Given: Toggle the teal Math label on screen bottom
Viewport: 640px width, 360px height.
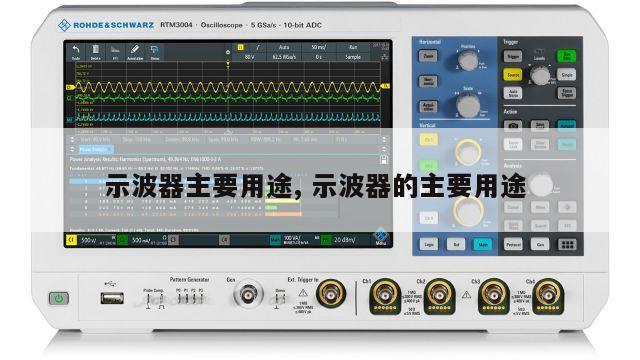Looking at the screenshot, I should (x=276, y=240).
